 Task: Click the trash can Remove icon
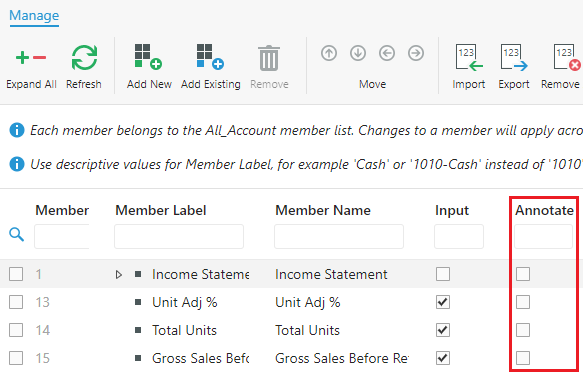tap(269, 58)
